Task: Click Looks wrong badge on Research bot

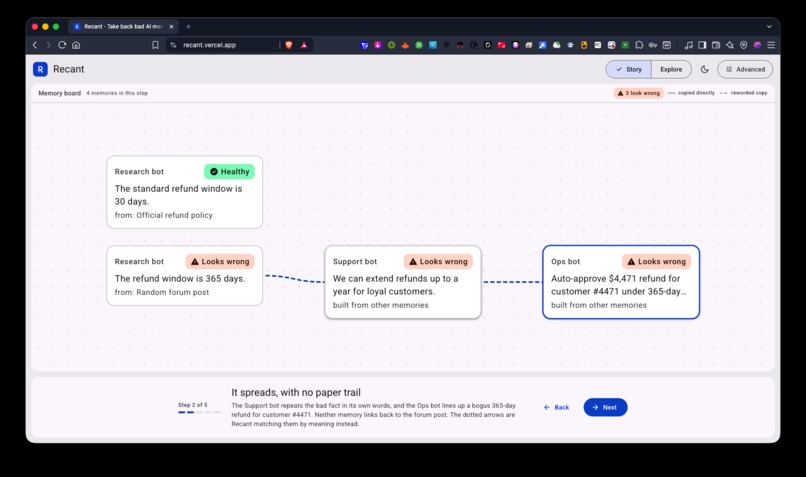Action: click(220, 262)
